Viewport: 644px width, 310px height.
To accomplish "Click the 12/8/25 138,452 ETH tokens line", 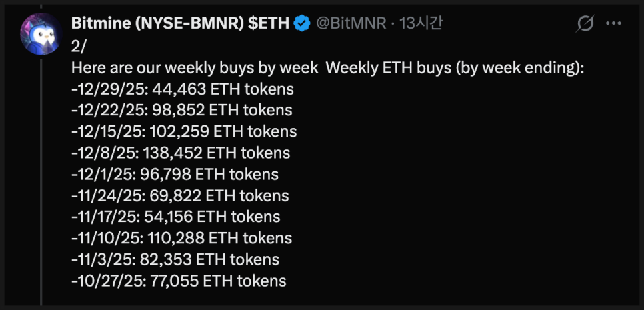I will [180, 153].
